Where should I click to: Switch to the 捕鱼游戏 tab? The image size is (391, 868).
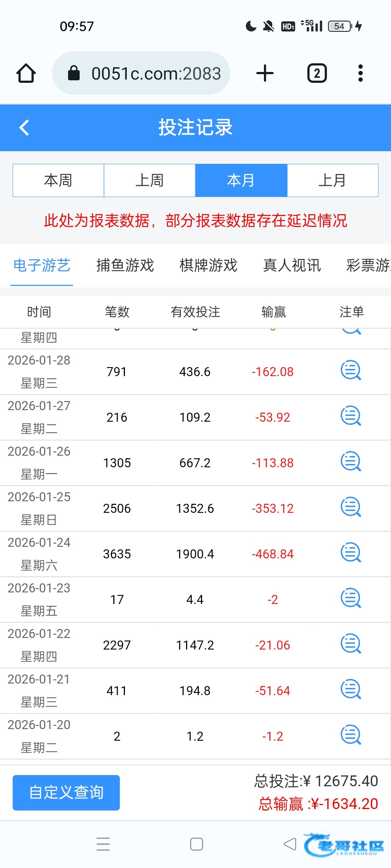tap(125, 265)
